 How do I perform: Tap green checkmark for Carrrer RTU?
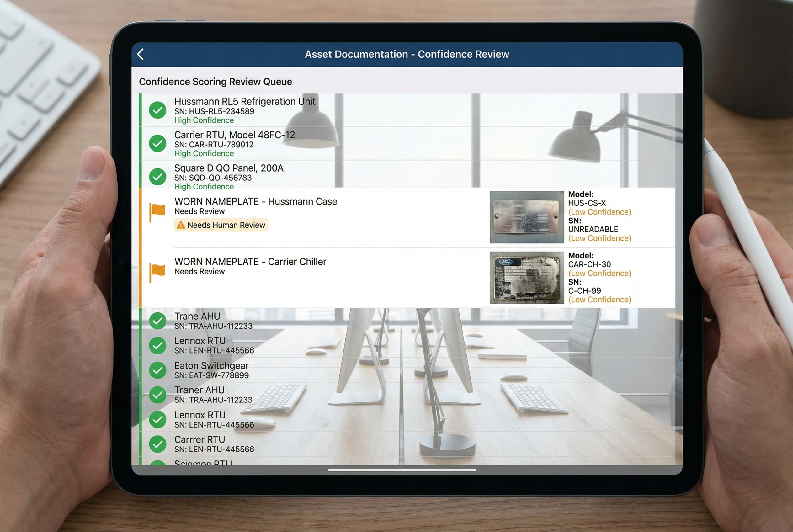[157, 444]
